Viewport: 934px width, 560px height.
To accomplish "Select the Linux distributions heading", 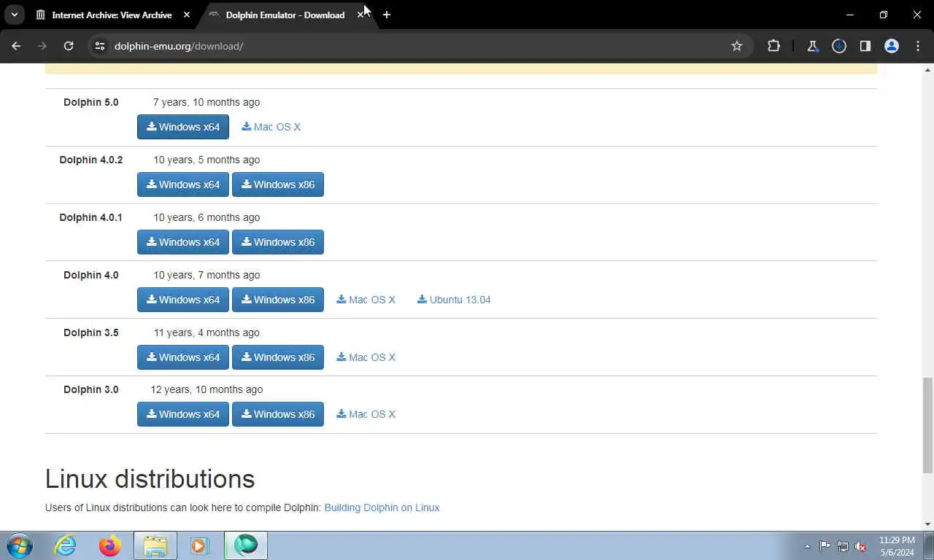I will pos(150,479).
